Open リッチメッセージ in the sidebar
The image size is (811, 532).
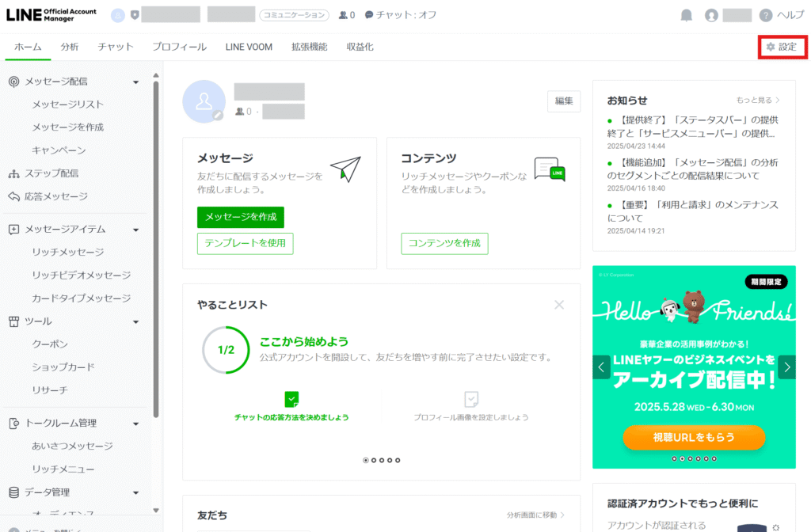click(68, 253)
